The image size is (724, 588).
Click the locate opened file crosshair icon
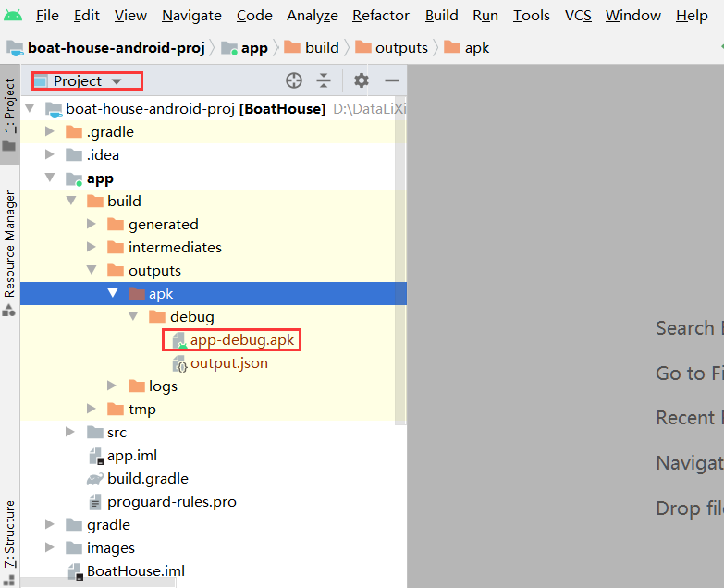[x=294, y=80]
